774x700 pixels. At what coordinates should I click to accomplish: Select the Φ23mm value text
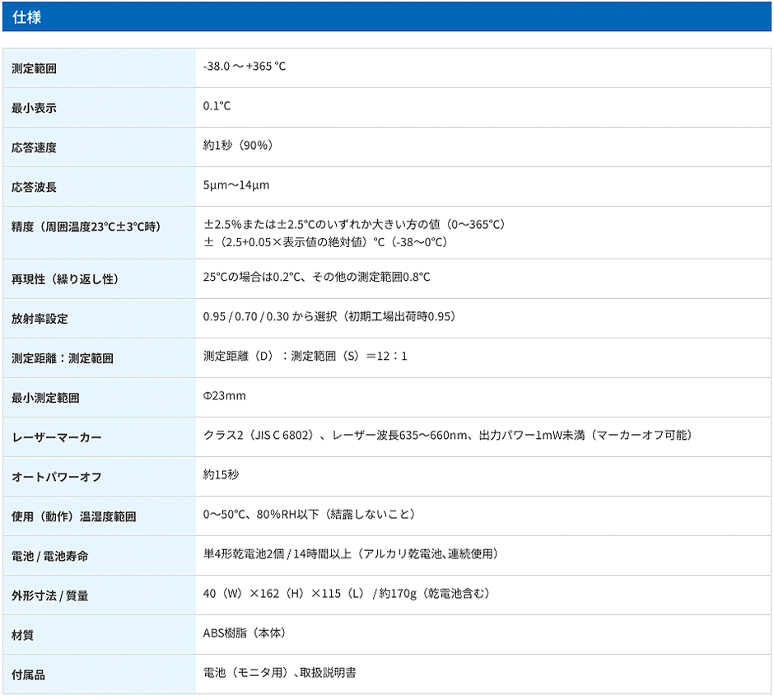click(225, 396)
